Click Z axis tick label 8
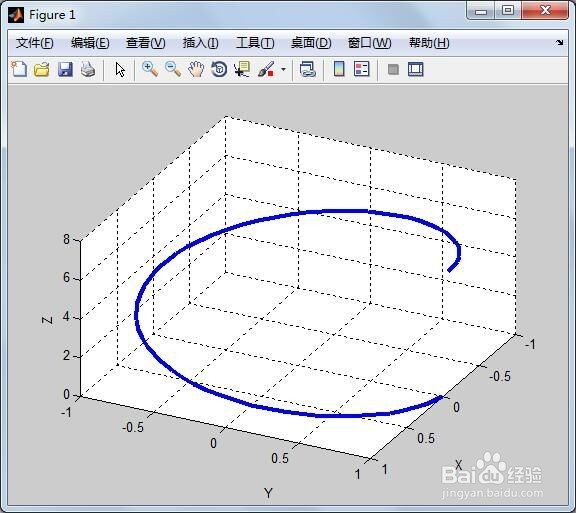Image resolution: width=576 pixels, height=513 pixels. (x=66, y=239)
